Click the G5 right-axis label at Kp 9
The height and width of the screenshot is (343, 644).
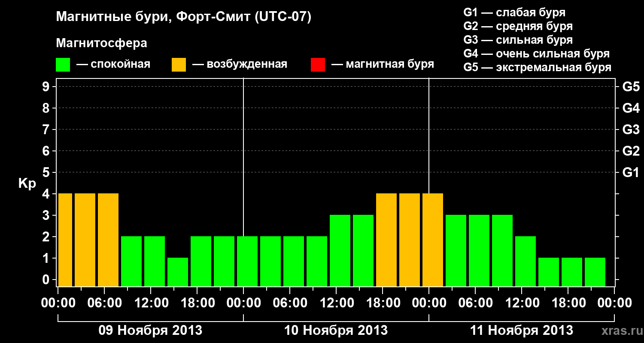(631, 87)
